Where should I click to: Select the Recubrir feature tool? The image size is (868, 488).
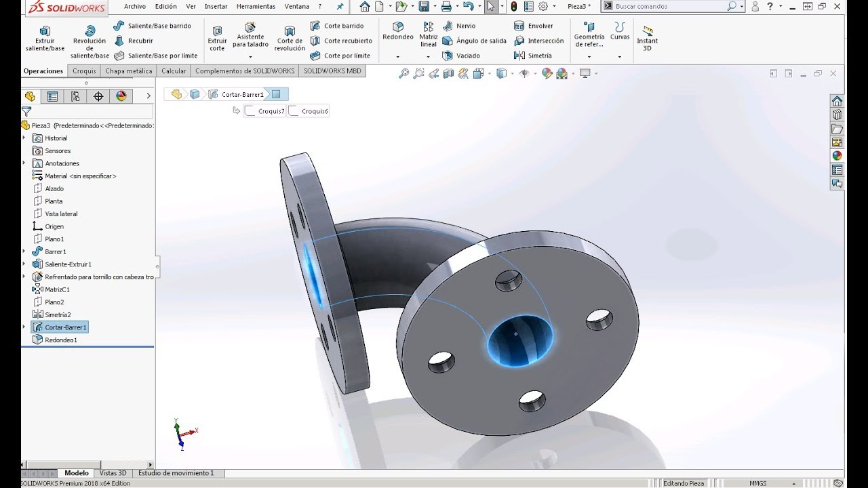[x=134, y=41]
